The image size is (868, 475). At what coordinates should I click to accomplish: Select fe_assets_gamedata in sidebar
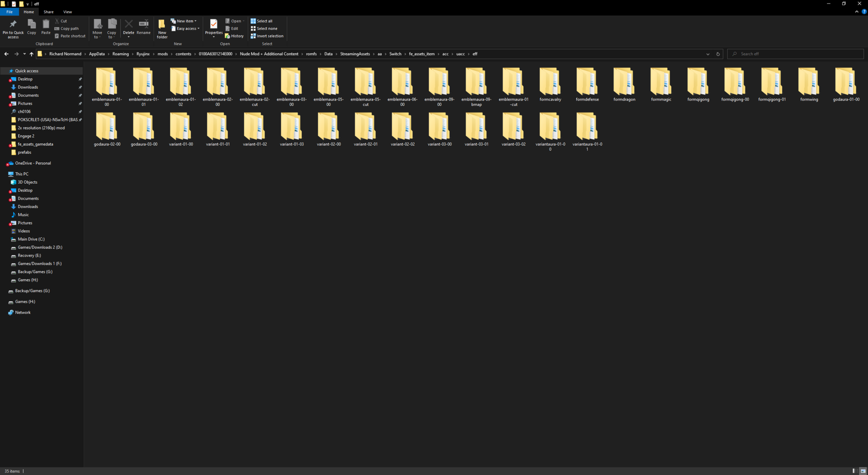point(35,144)
